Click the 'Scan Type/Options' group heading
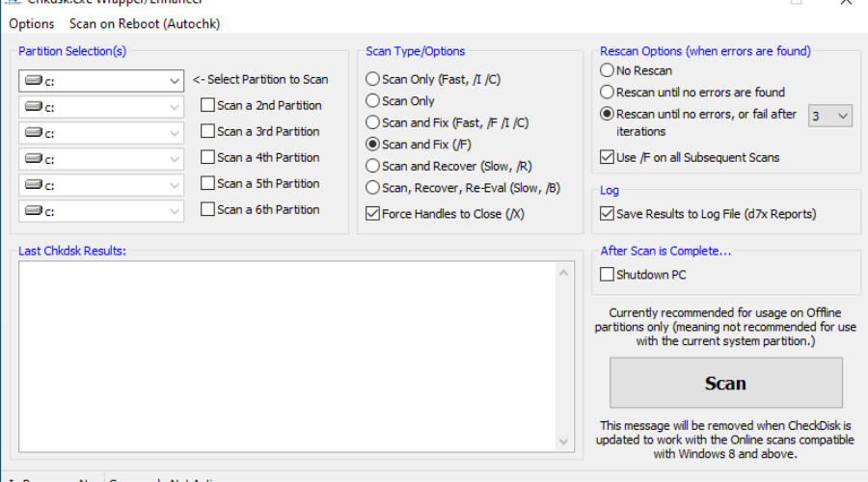Viewport: 868px width, 482px height. (415, 51)
